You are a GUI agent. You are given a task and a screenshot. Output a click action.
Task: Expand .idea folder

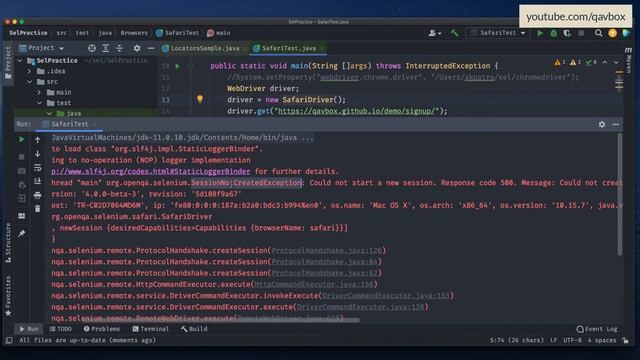click(29, 71)
